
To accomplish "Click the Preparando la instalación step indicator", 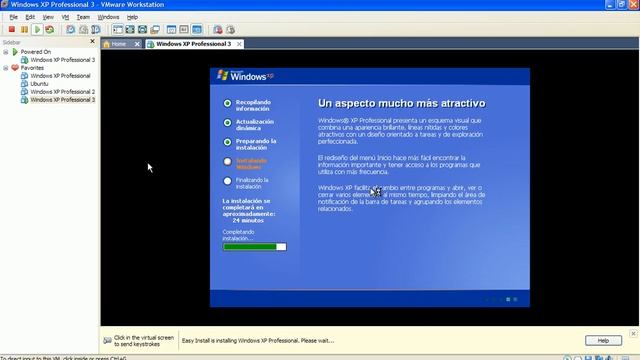I will point(227,142).
